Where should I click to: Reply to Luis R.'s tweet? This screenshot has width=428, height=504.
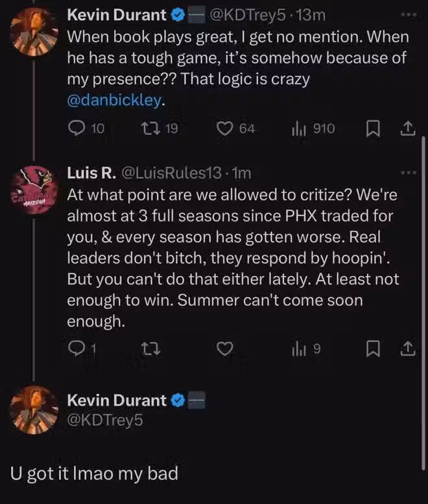pyautogui.click(x=77, y=349)
